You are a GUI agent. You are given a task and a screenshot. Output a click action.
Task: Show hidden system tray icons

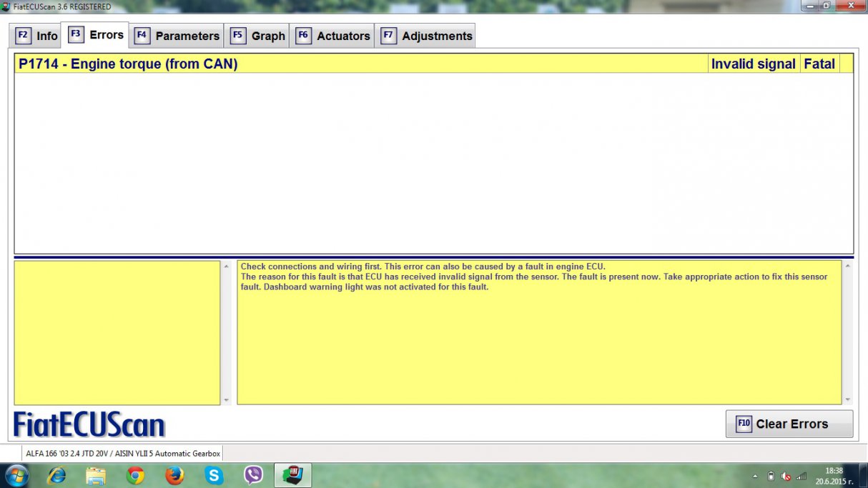[x=756, y=476]
